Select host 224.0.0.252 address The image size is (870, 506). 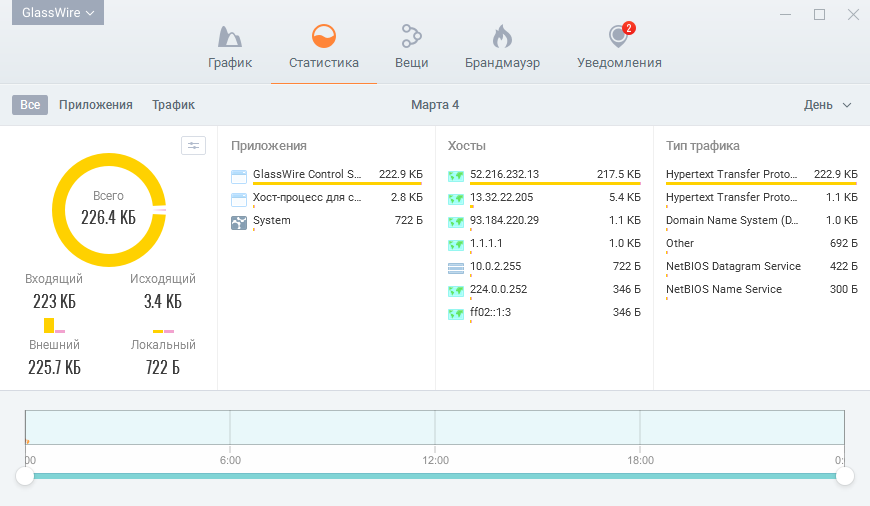498,289
